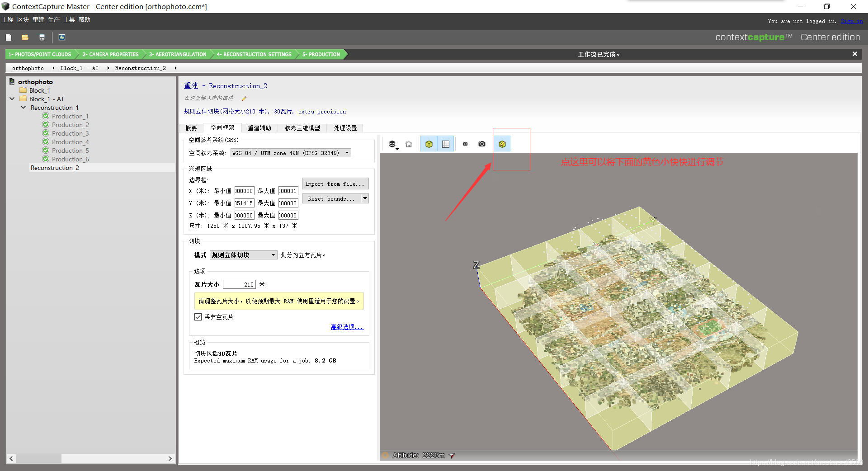Open the 高级选项 advanced options link
Viewport: 868px width, 471px height.
click(347, 327)
